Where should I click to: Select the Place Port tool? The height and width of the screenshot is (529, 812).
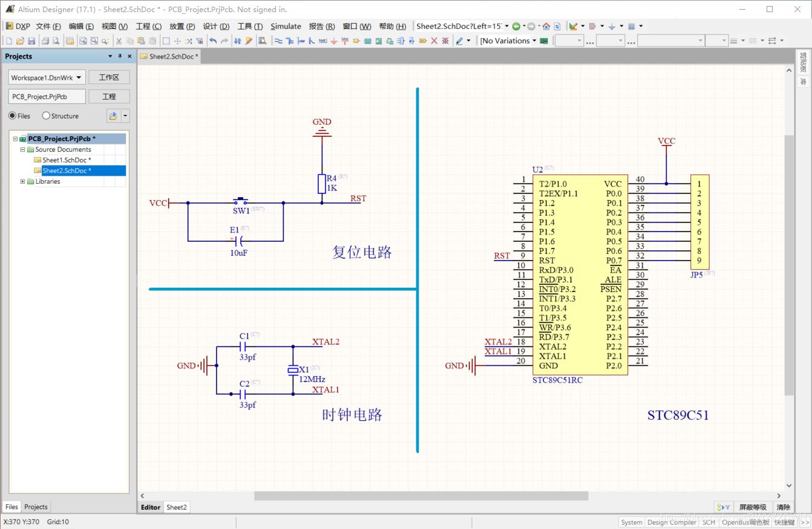tap(422, 41)
